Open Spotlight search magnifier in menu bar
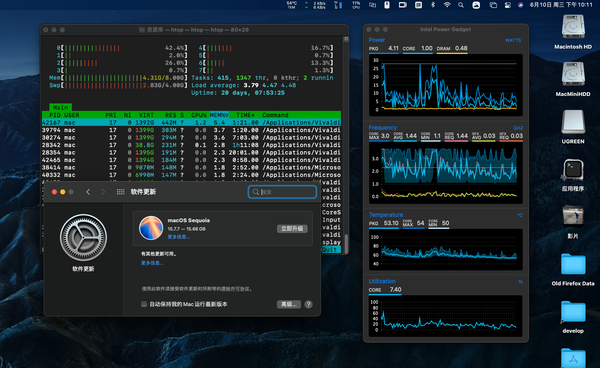The height and width of the screenshot is (368, 600). [x=461, y=5]
